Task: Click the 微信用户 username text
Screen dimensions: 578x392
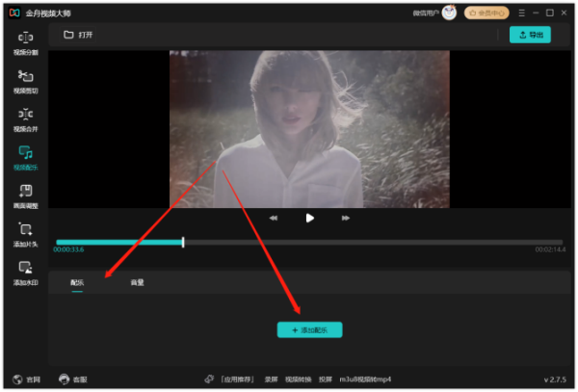Action: [x=426, y=13]
